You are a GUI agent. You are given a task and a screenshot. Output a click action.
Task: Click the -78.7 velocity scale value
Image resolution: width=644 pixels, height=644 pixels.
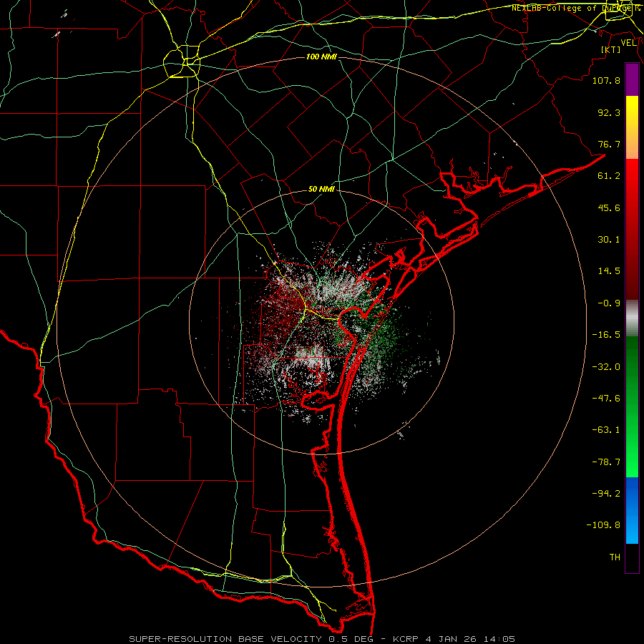(606, 462)
